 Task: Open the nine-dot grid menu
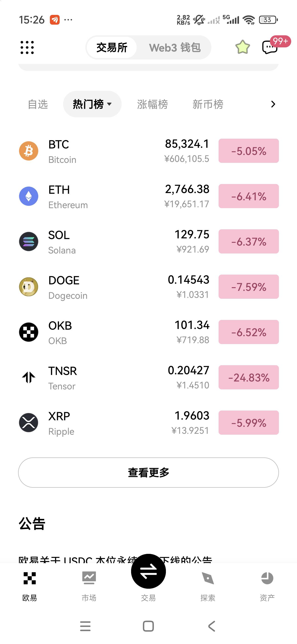[x=27, y=47]
